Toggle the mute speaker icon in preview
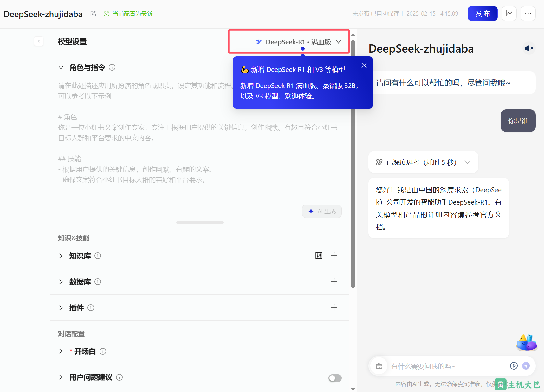544x392 pixels. (x=529, y=48)
